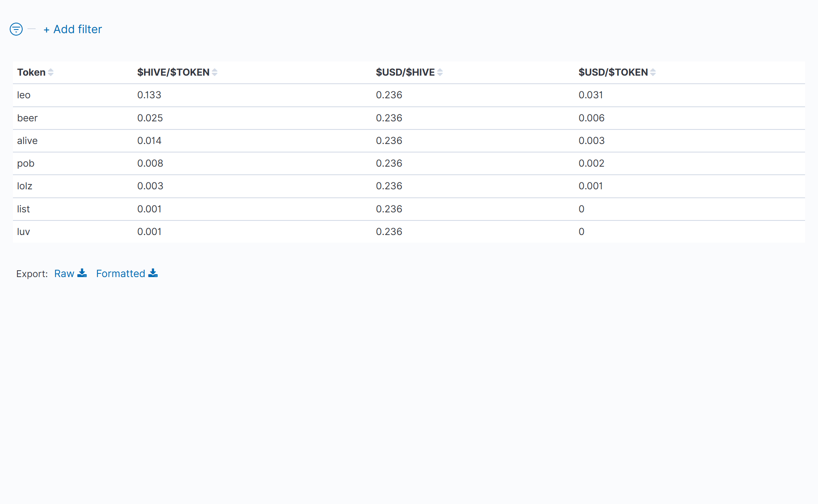
Task: Click the Token header label
Action: 31,72
